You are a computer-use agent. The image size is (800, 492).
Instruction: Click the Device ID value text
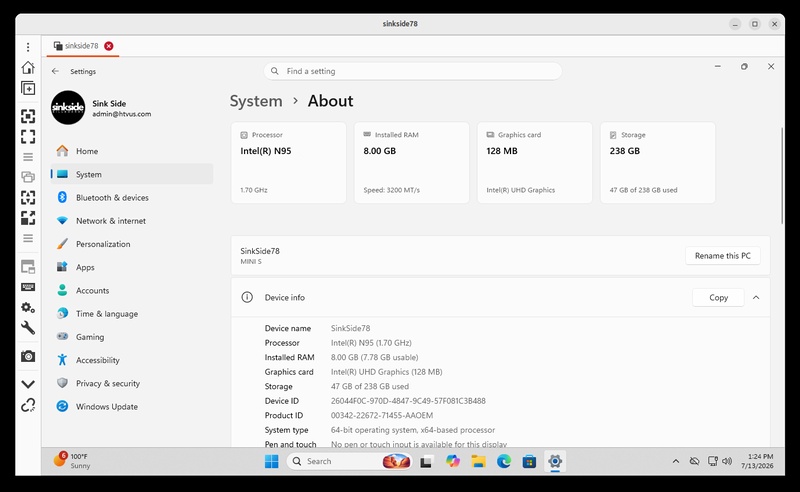(x=408, y=401)
